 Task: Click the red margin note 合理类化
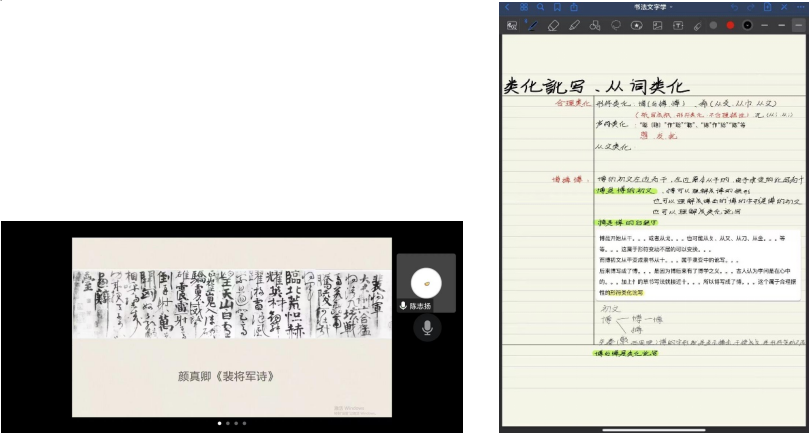click(x=573, y=103)
